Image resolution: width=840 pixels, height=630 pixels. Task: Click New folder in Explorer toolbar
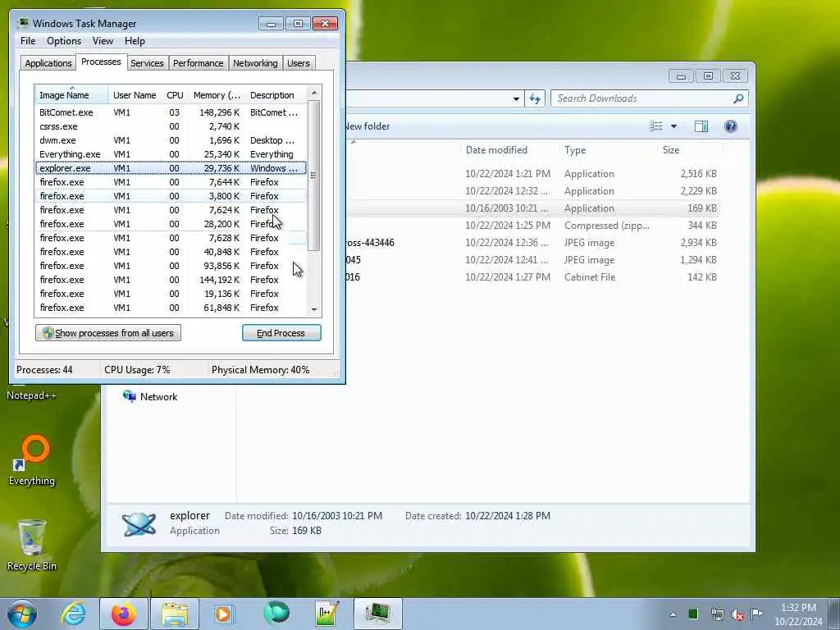(367, 126)
